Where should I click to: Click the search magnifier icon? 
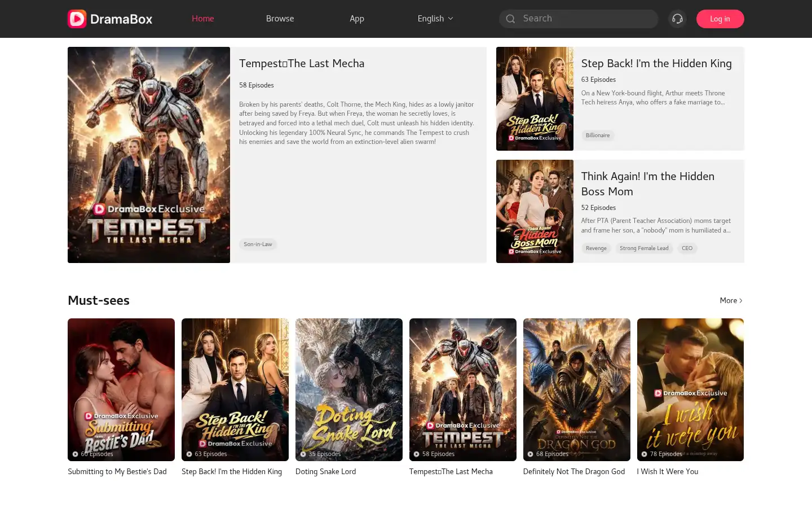click(510, 19)
